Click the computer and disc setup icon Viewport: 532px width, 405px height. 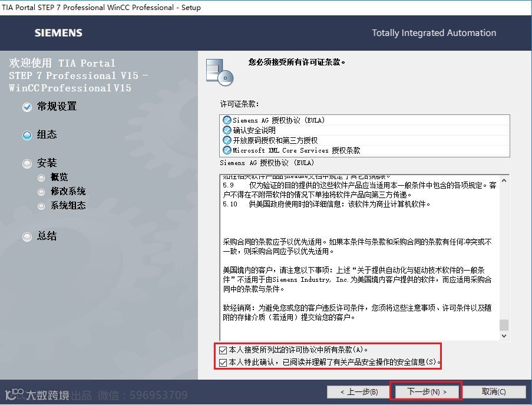tap(220, 73)
